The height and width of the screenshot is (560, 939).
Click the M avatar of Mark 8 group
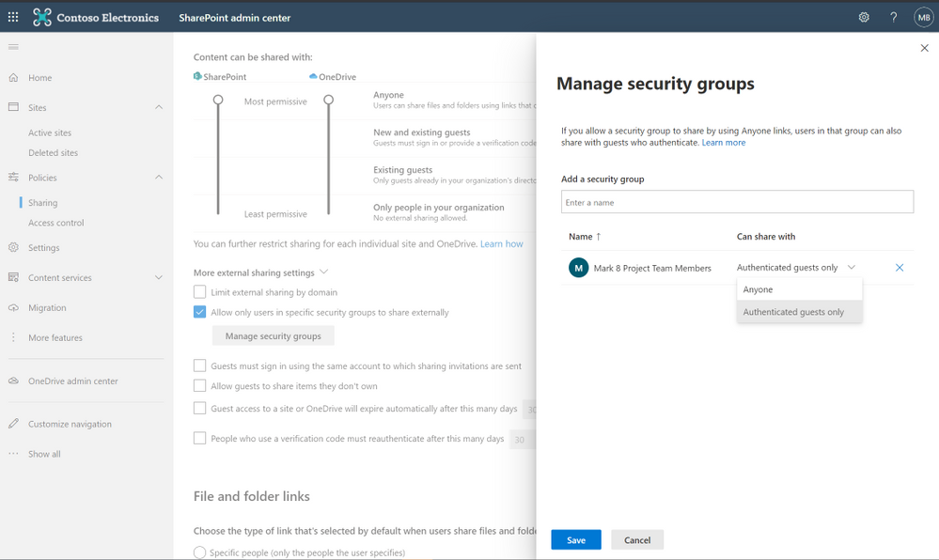point(578,268)
